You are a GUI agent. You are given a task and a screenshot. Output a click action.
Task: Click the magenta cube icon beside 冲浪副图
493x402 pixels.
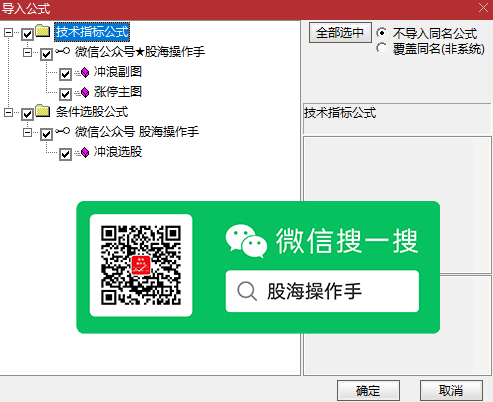click(x=85, y=72)
